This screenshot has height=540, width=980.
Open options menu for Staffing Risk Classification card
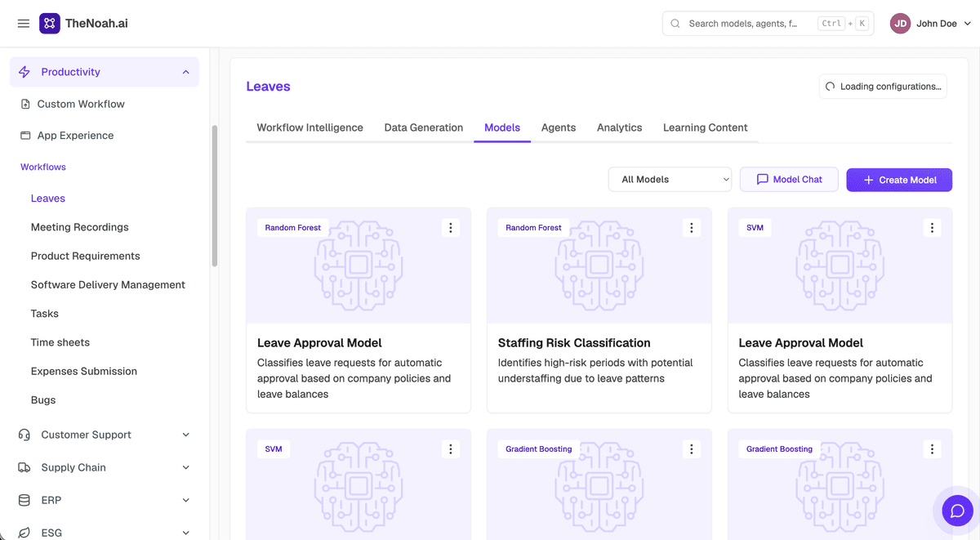692,228
